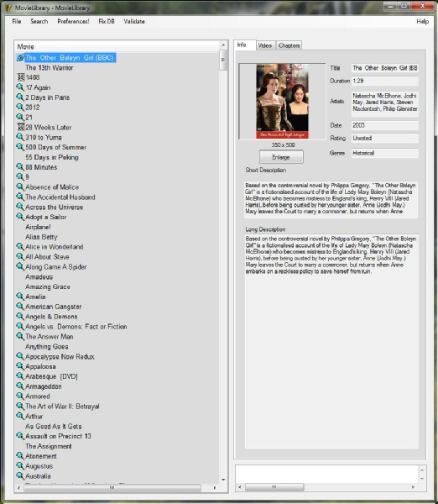Switch to the Chapters tab
The height and width of the screenshot is (504, 438).
coord(289,45)
